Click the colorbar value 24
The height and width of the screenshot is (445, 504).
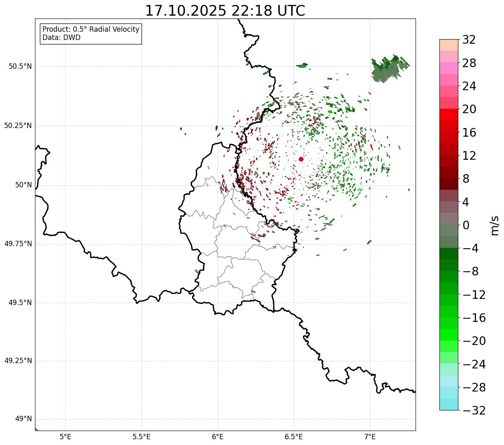point(469,86)
